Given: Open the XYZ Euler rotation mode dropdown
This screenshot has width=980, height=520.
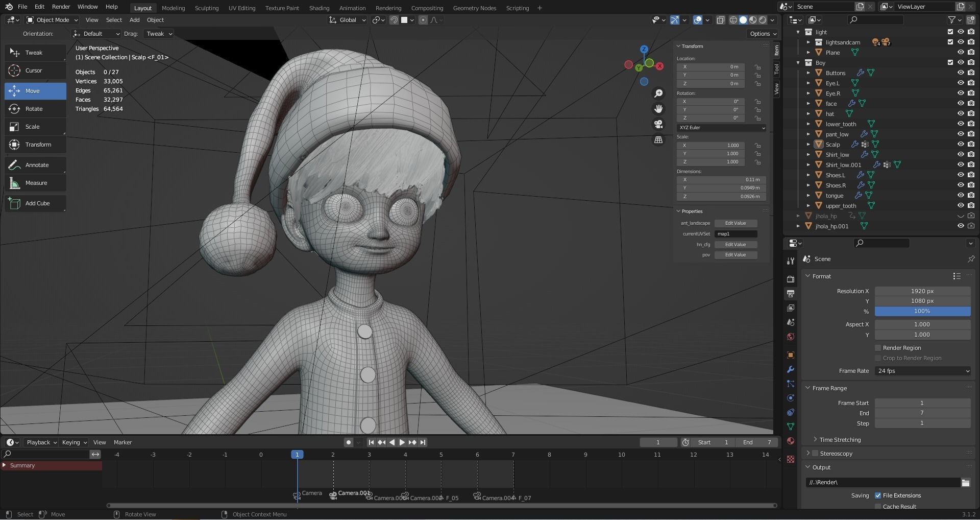Looking at the screenshot, I should pyautogui.click(x=722, y=128).
